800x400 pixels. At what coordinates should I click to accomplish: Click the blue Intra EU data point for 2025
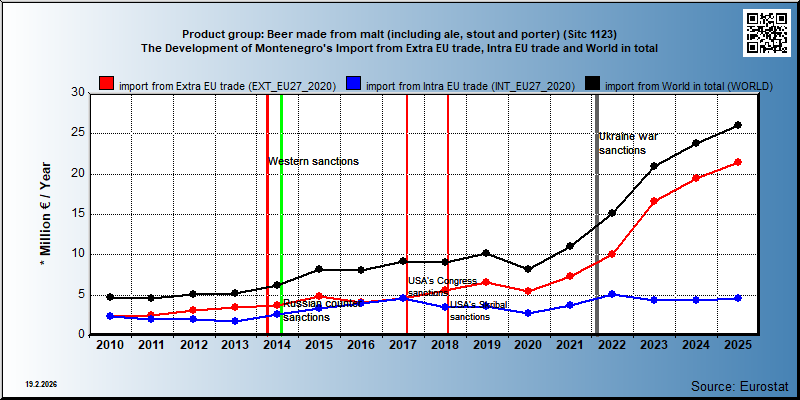click(738, 298)
